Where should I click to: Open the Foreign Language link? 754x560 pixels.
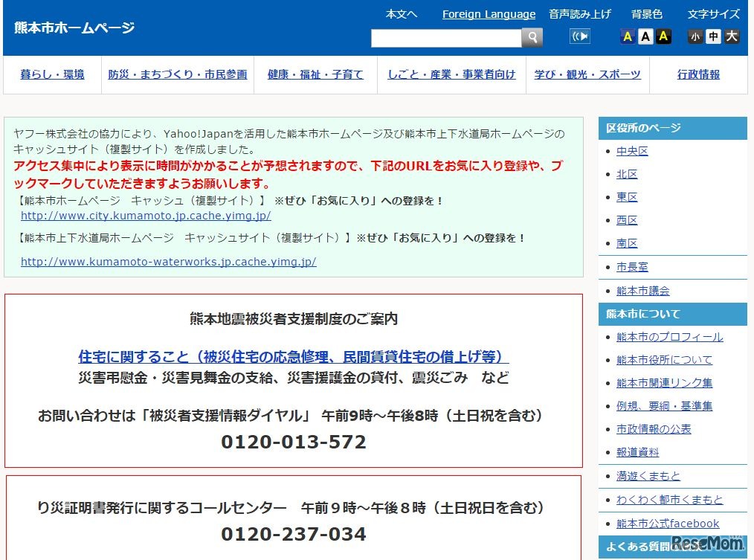click(489, 14)
